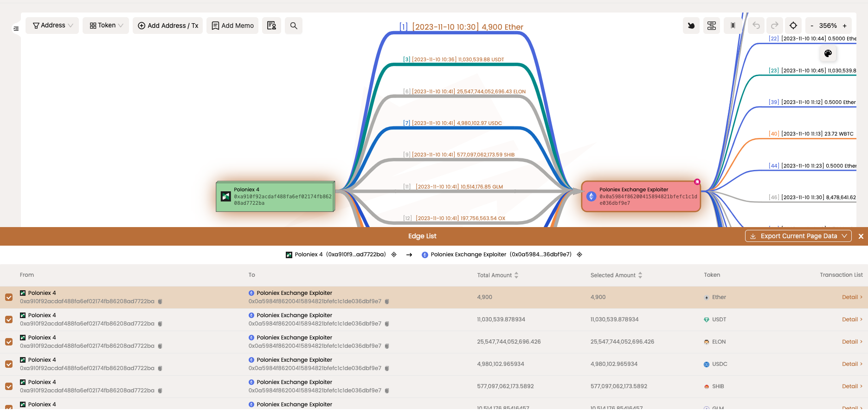The image size is (868, 417).
Task: Uncheck the USDT transfer row checkbox
Action: coord(9,319)
